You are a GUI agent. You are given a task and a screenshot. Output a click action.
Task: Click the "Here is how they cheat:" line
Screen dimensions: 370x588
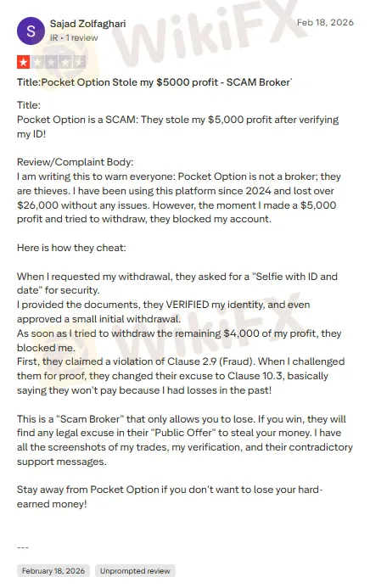71,248
